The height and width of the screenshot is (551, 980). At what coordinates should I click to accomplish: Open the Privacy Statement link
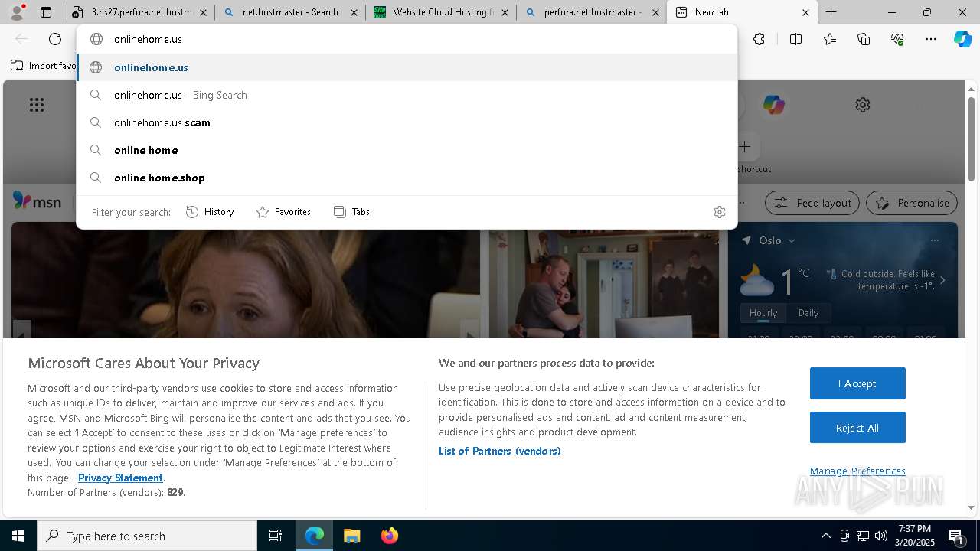coord(120,478)
